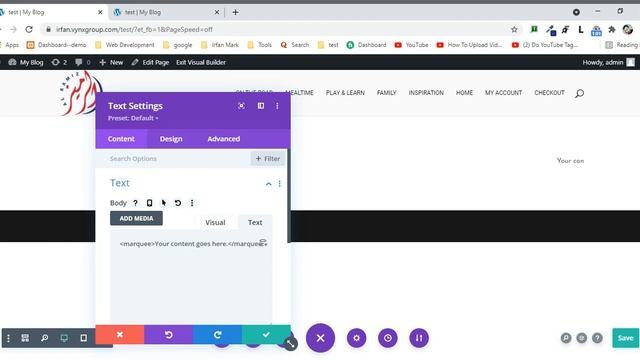640x360 pixels.
Task: Open CHECKOUT nav item
Action: pyautogui.click(x=549, y=93)
